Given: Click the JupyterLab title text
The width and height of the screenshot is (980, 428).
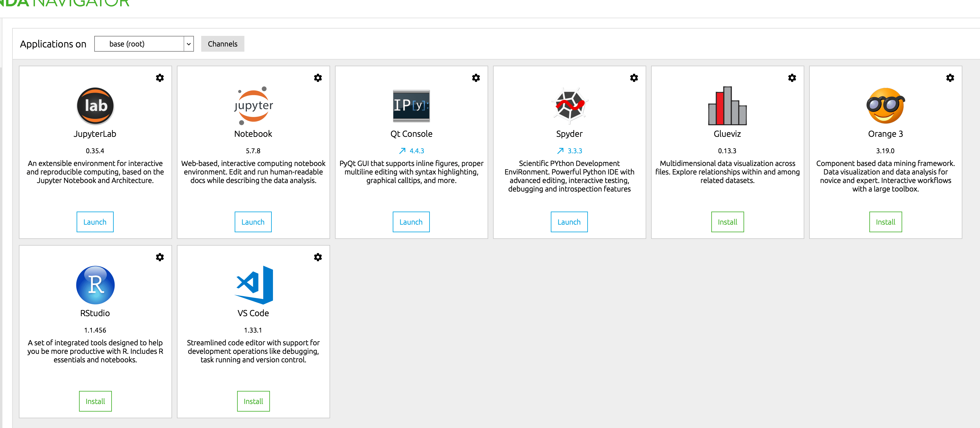Looking at the screenshot, I should coord(95,134).
